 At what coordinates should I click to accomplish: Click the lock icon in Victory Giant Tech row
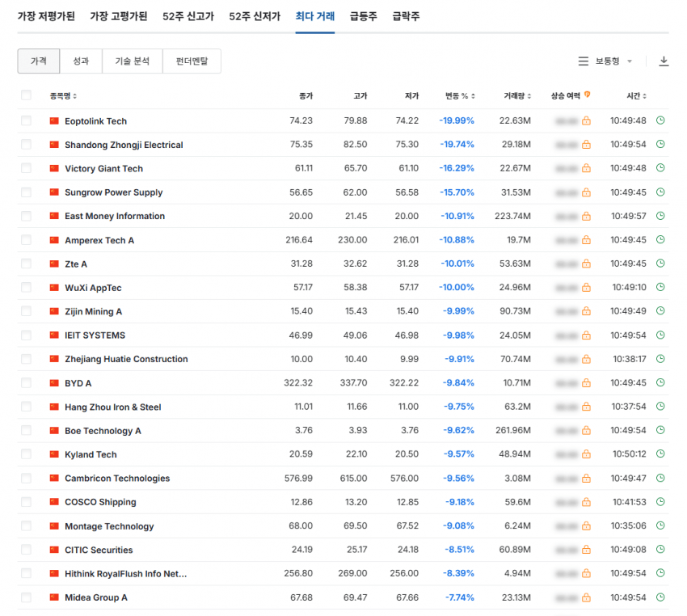click(586, 168)
